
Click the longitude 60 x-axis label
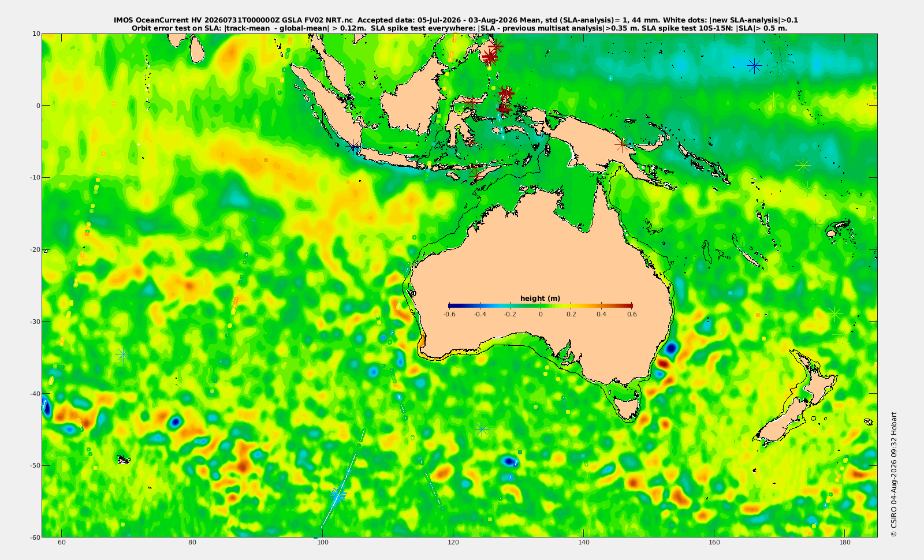[x=62, y=542]
